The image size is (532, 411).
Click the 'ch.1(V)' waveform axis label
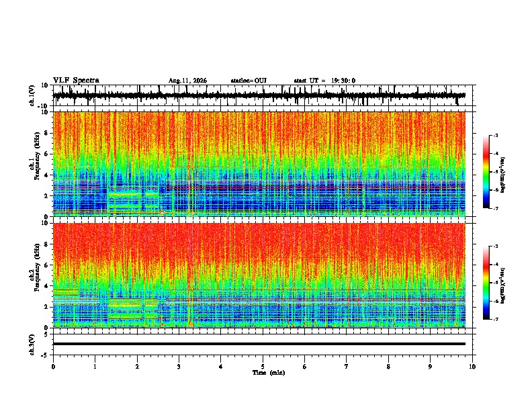(x=32, y=95)
